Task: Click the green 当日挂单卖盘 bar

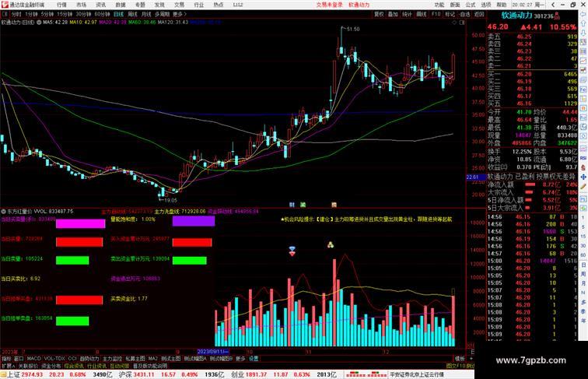Action: click(72, 321)
